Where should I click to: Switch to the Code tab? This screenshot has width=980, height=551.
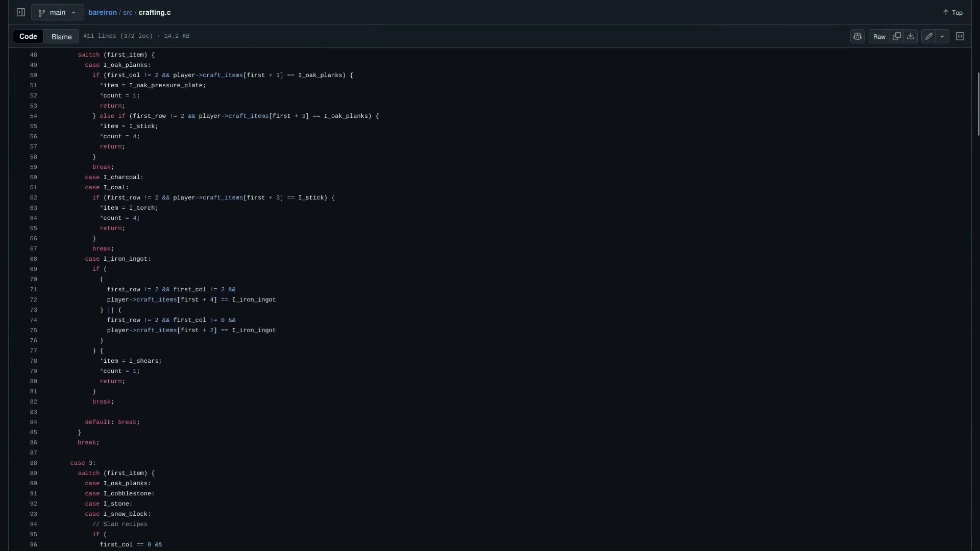pos(28,36)
